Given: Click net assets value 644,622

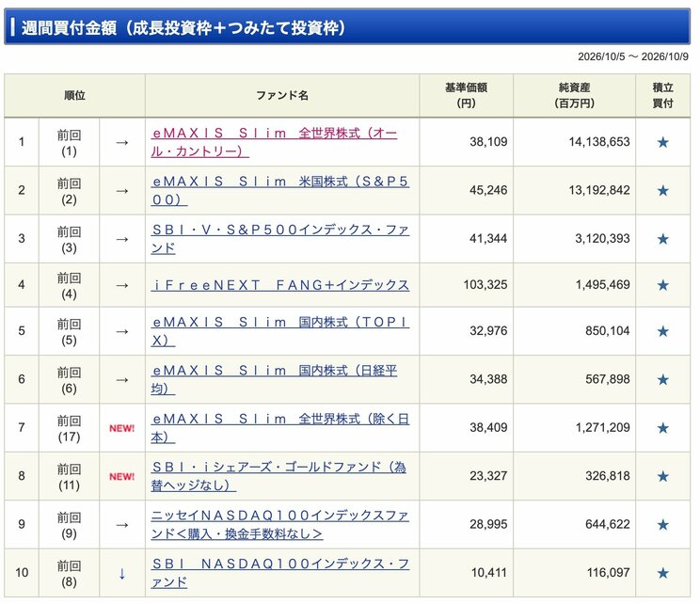Looking at the screenshot, I should click(608, 524).
